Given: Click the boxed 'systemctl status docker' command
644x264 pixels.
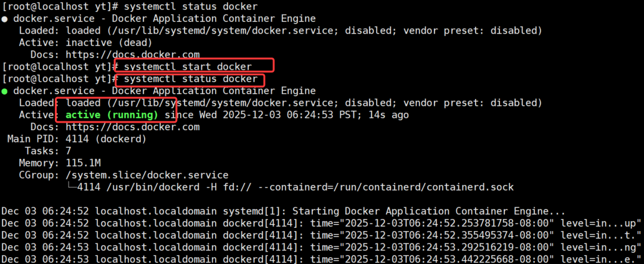Looking at the screenshot, I should point(191,78).
